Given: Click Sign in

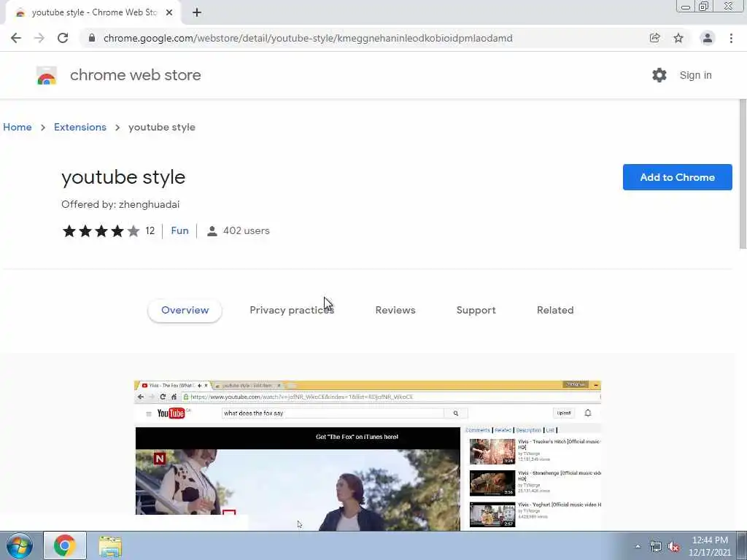Looking at the screenshot, I should (x=695, y=75).
